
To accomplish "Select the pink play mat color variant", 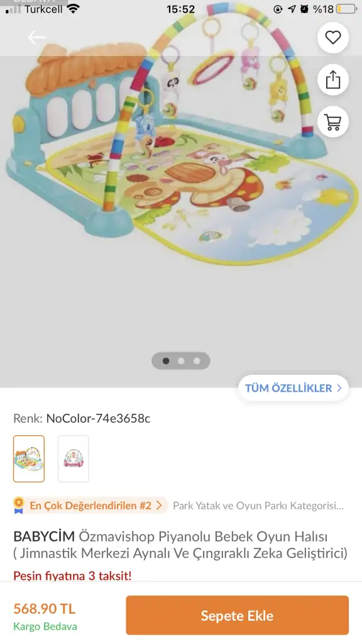I will [74, 458].
